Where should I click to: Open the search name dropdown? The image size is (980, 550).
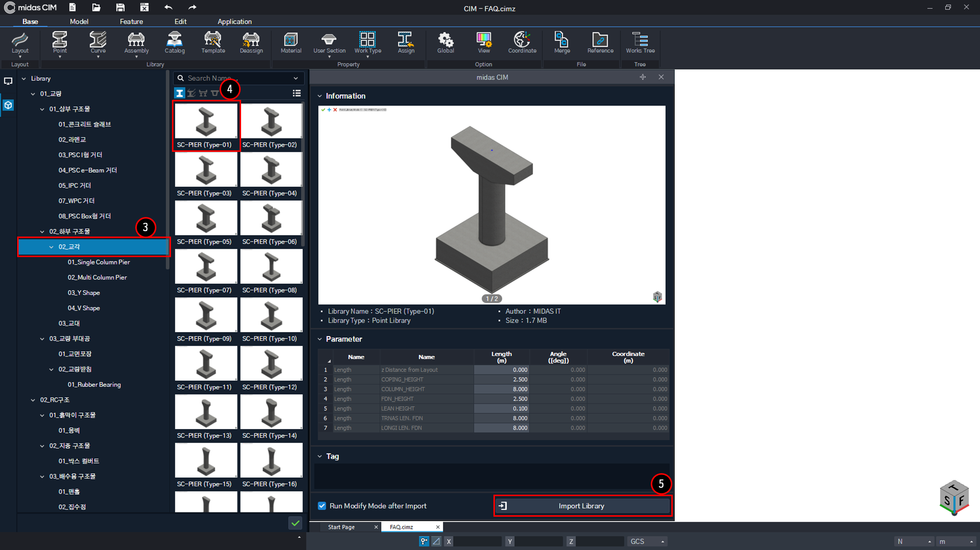pos(295,78)
